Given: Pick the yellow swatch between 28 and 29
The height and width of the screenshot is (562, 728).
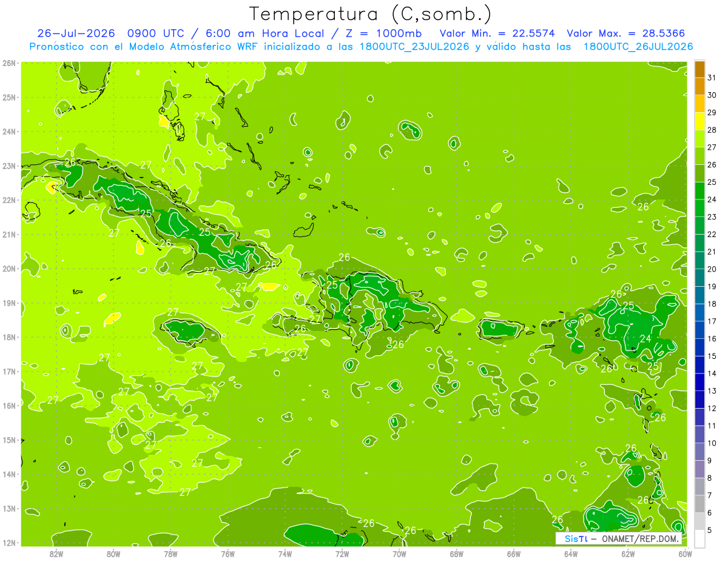Looking at the screenshot, I should click(x=699, y=121).
